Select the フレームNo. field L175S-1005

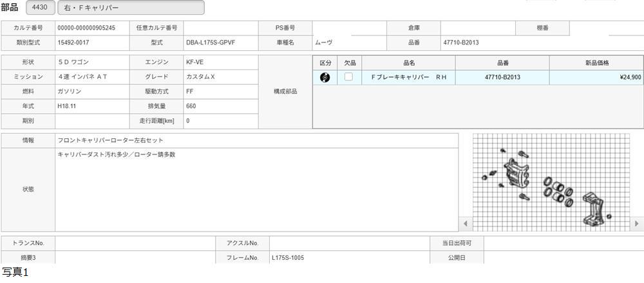pos(349,257)
